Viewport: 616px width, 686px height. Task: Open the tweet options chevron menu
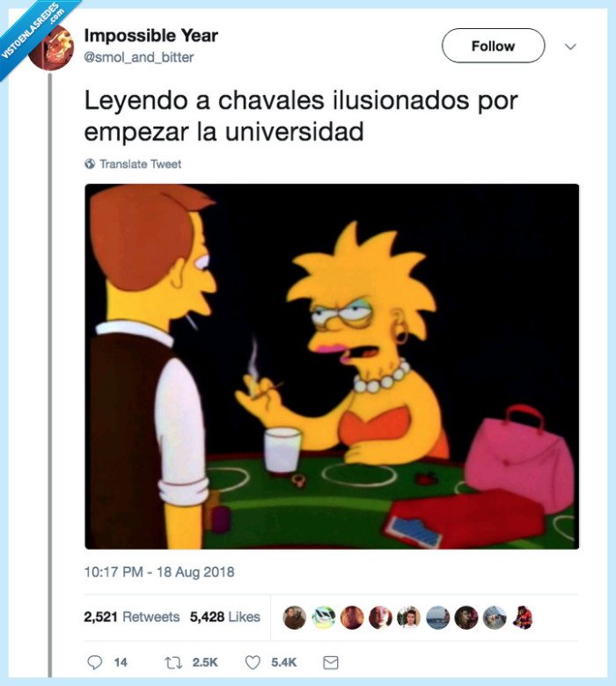[570, 47]
